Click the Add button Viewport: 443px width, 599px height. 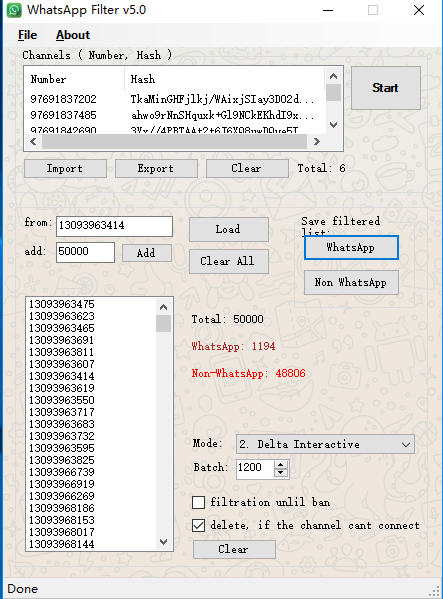[x=147, y=253]
